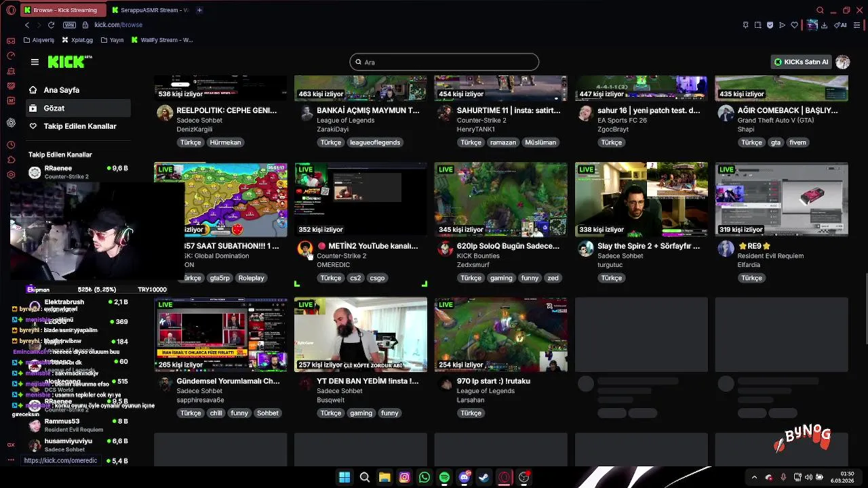Viewport: 868px width, 488px height.
Task: Open the RE9 Resident Evil Requiem thumbnail
Action: [x=781, y=199]
